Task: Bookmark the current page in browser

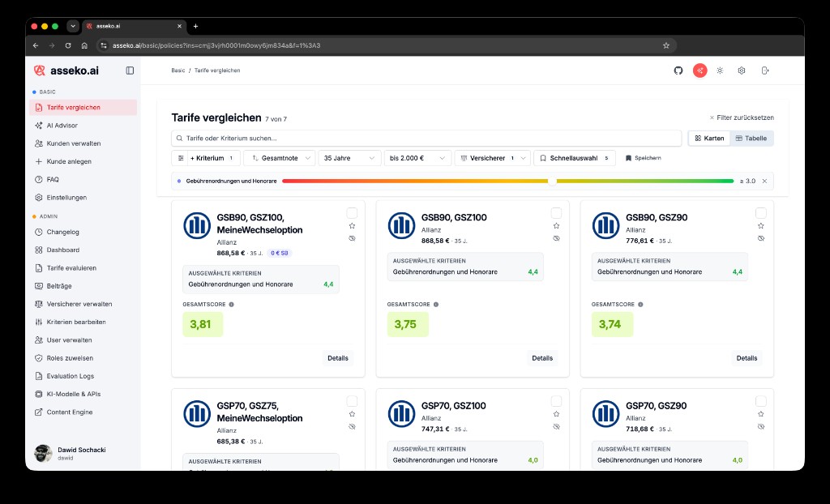Action: point(666,45)
